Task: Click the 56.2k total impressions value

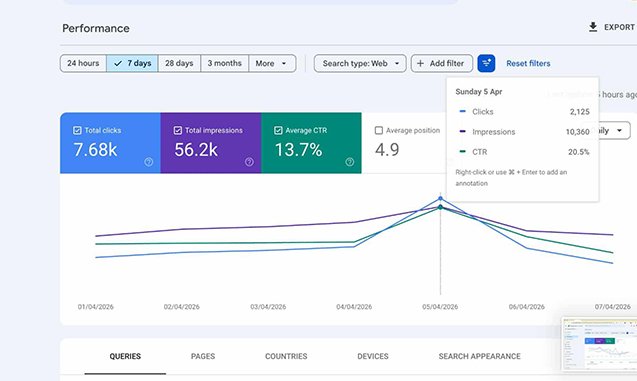Action: (x=196, y=150)
